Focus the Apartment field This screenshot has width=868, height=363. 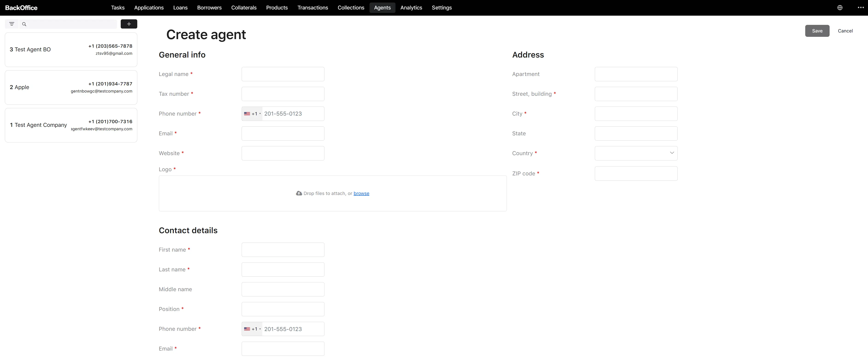tap(636, 74)
